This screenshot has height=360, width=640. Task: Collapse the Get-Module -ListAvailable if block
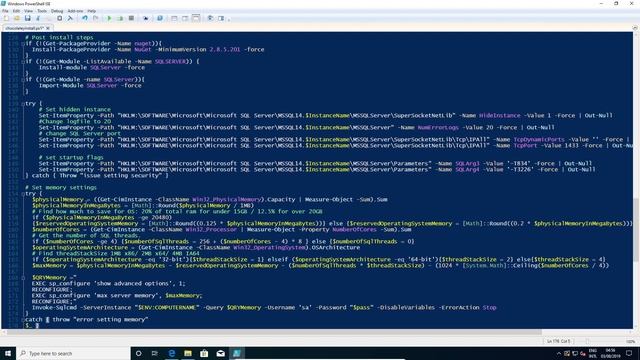[x=23, y=62]
